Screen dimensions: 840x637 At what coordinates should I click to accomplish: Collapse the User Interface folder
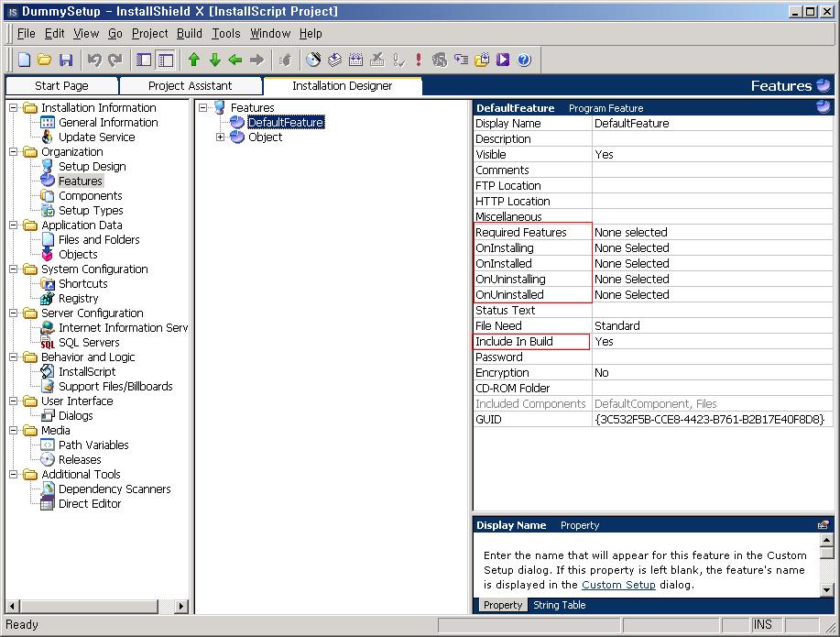pyautogui.click(x=14, y=401)
